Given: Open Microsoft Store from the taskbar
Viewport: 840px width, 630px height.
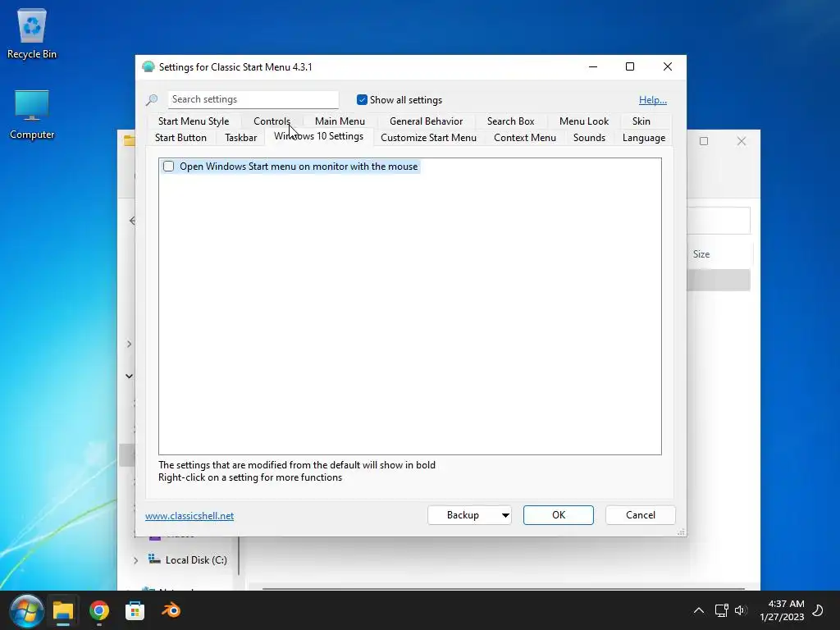Looking at the screenshot, I should (135, 610).
